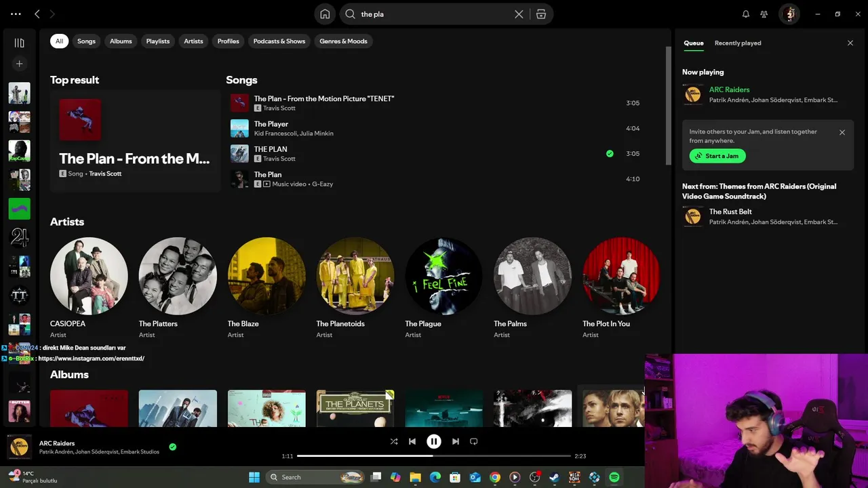Filter results by Genres & Moods
Viewport: 868px width, 488px height.
tap(343, 41)
